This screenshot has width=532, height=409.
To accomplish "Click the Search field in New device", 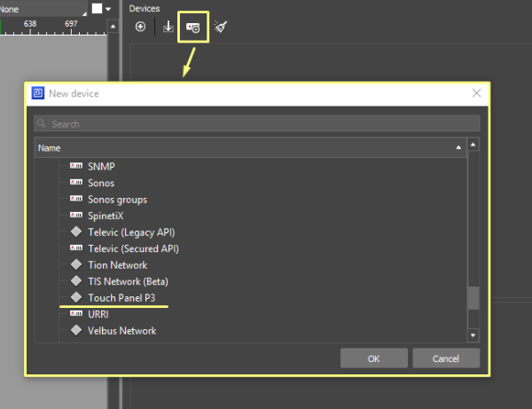I will coord(257,124).
